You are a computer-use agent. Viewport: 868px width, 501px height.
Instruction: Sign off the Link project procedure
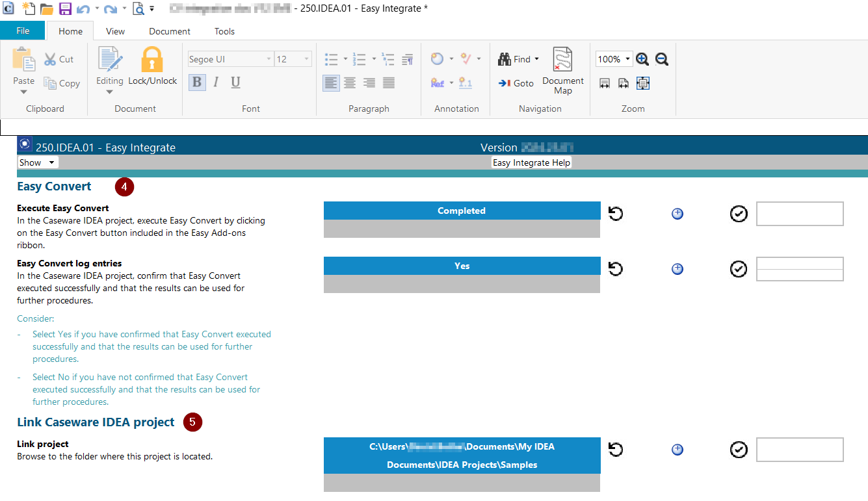(739, 450)
